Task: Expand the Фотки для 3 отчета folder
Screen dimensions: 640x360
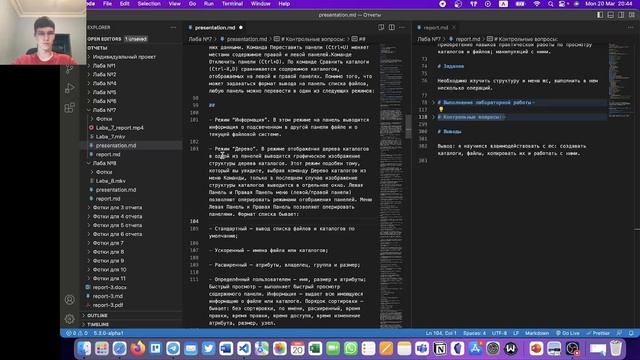Action: click(118, 207)
